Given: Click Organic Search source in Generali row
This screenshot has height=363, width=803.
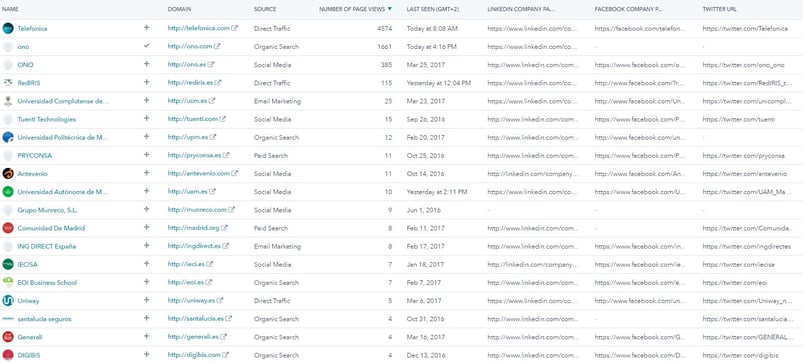Looking at the screenshot, I should [276, 337].
